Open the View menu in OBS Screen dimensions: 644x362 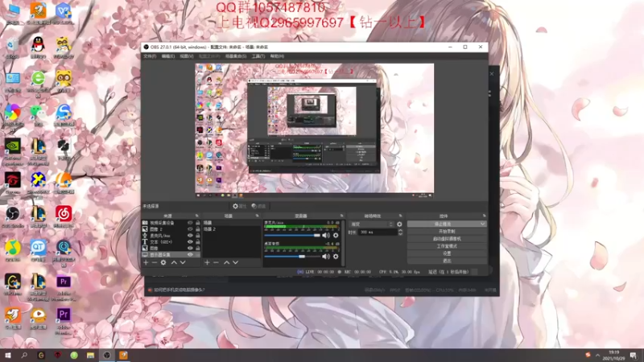(x=187, y=56)
